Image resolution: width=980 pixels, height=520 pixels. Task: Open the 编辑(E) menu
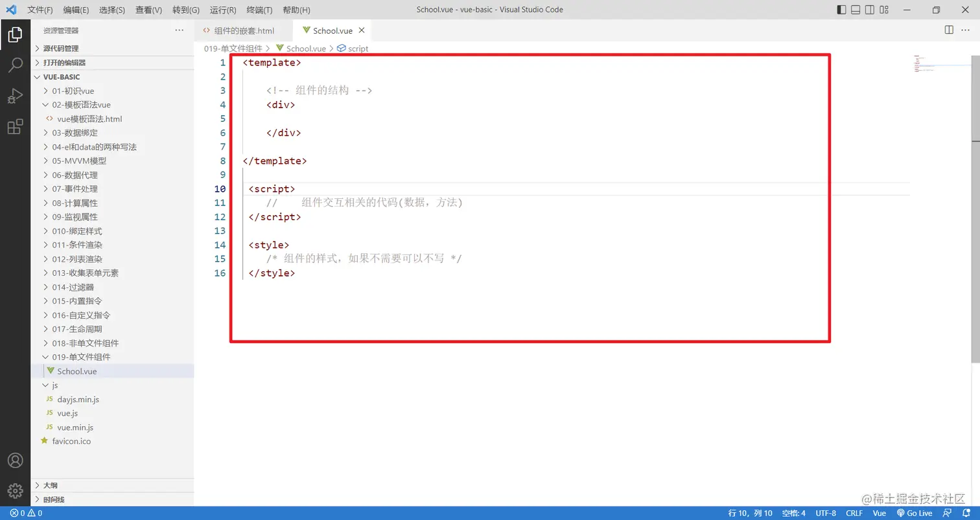(76, 10)
